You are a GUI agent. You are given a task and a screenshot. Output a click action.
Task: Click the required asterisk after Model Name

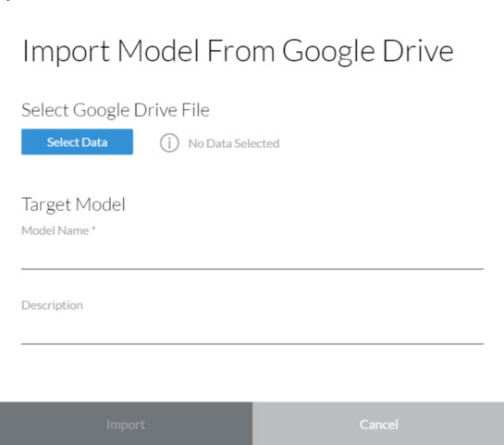[x=93, y=229]
